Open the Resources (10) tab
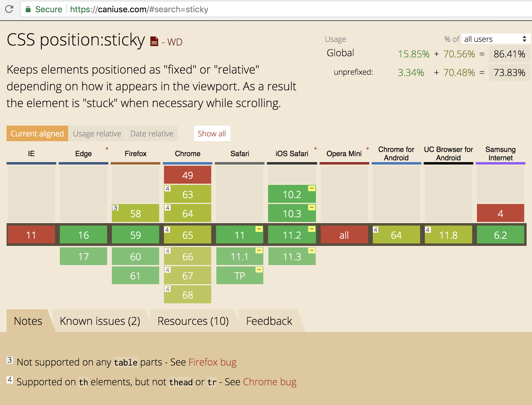 point(193,321)
